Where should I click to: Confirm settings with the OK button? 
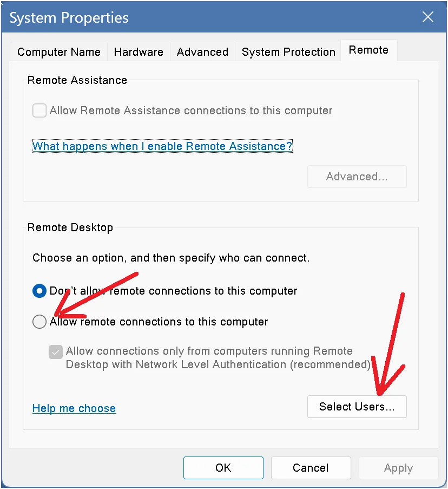(x=223, y=468)
